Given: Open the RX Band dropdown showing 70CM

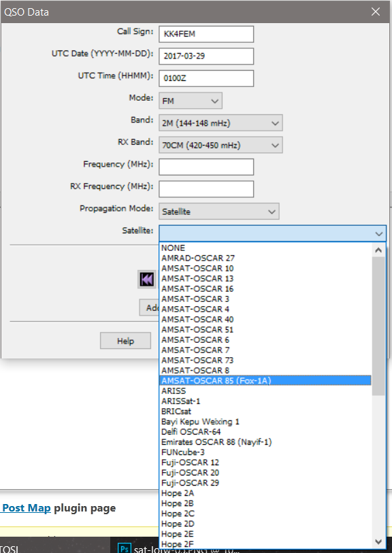Looking at the screenshot, I should click(220, 146).
